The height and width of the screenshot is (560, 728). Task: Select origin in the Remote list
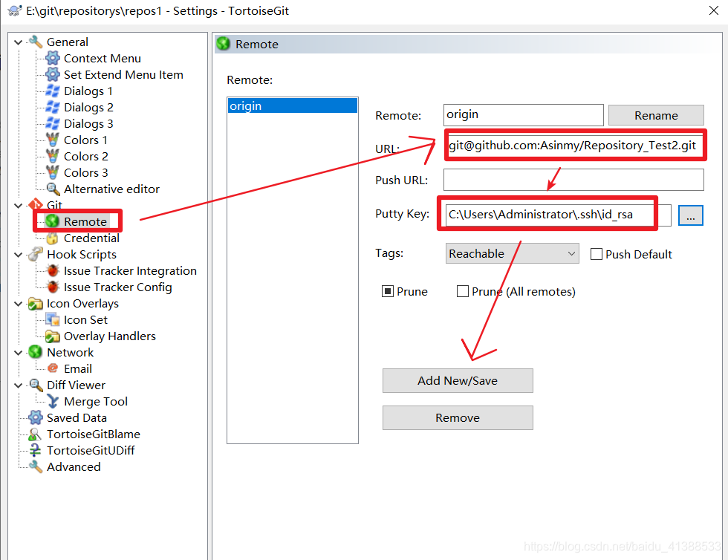(293, 105)
